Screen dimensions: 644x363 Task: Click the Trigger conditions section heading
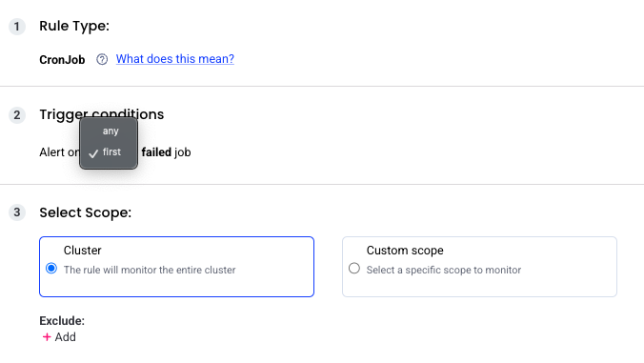(x=101, y=114)
